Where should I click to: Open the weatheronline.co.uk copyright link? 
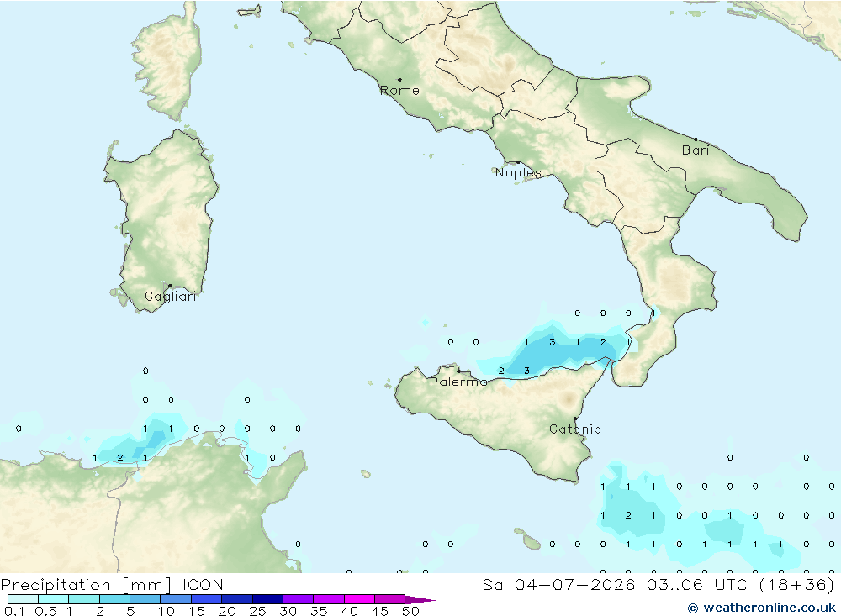pyautogui.click(x=762, y=608)
